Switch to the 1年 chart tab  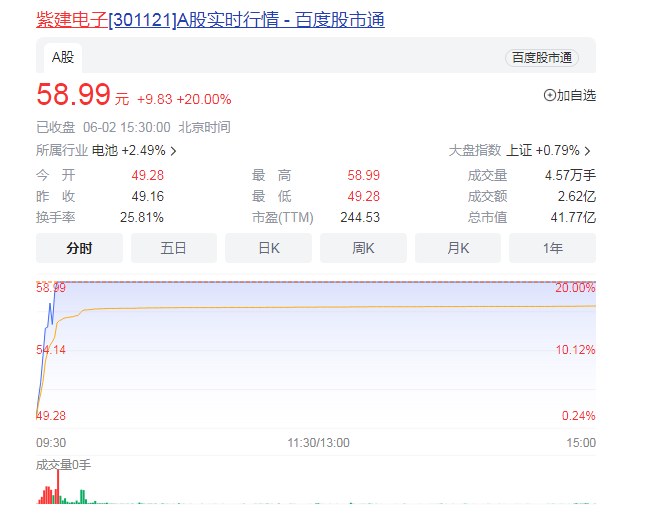click(552, 248)
